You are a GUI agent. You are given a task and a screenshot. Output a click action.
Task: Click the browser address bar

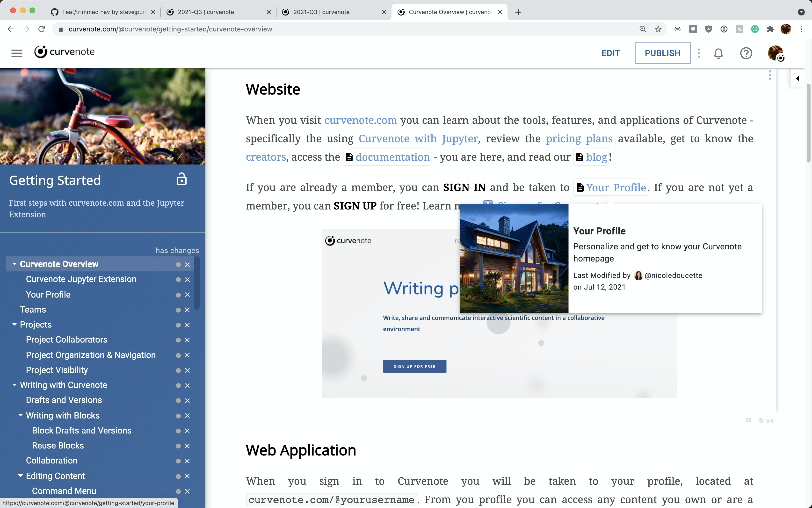[346, 29]
